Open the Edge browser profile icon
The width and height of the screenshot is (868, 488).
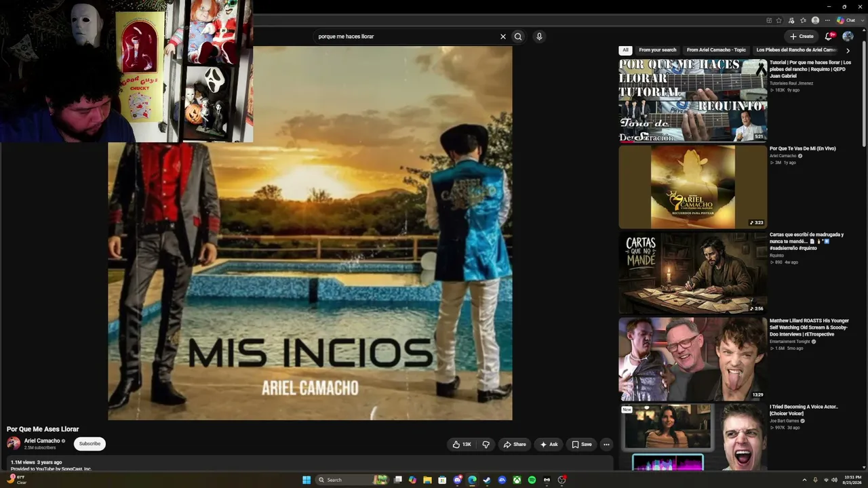pyautogui.click(x=815, y=20)
